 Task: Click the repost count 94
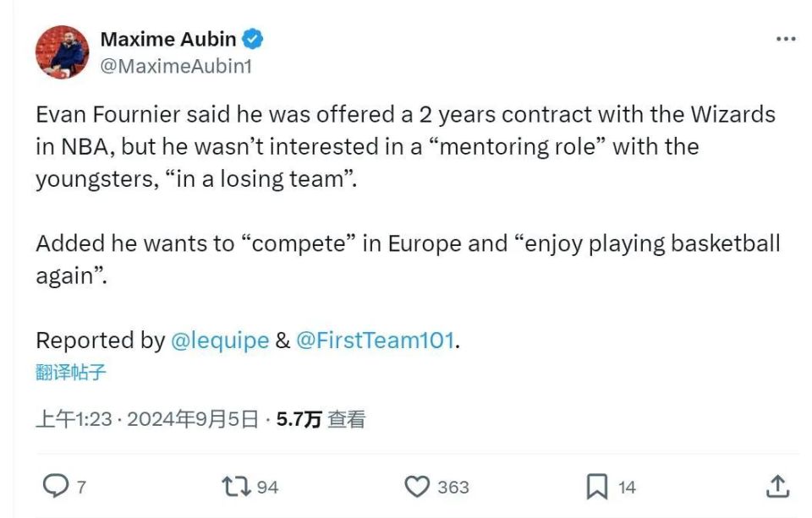click(267, 487)
